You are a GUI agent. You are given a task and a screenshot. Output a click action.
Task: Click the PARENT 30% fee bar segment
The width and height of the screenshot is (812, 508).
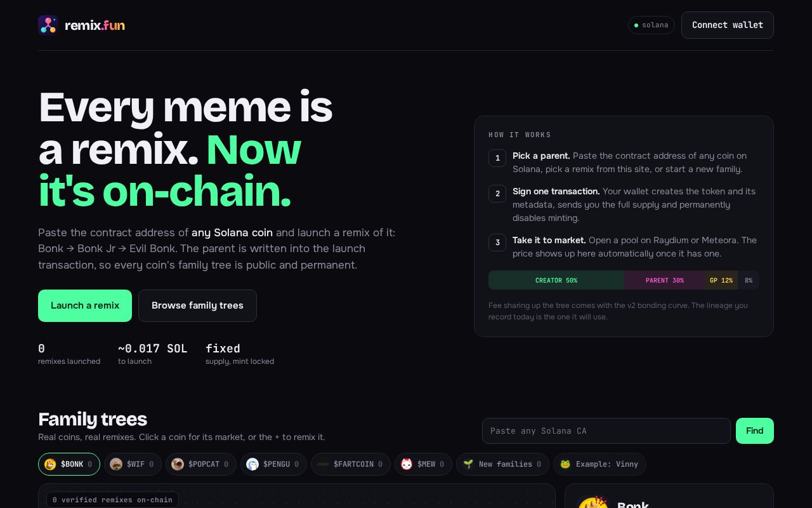click(665, 280)
